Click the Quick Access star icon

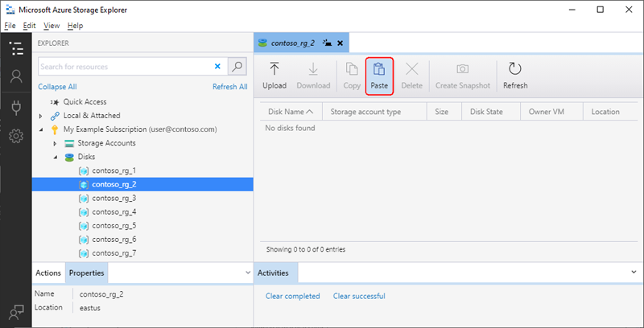click(55, 102)
